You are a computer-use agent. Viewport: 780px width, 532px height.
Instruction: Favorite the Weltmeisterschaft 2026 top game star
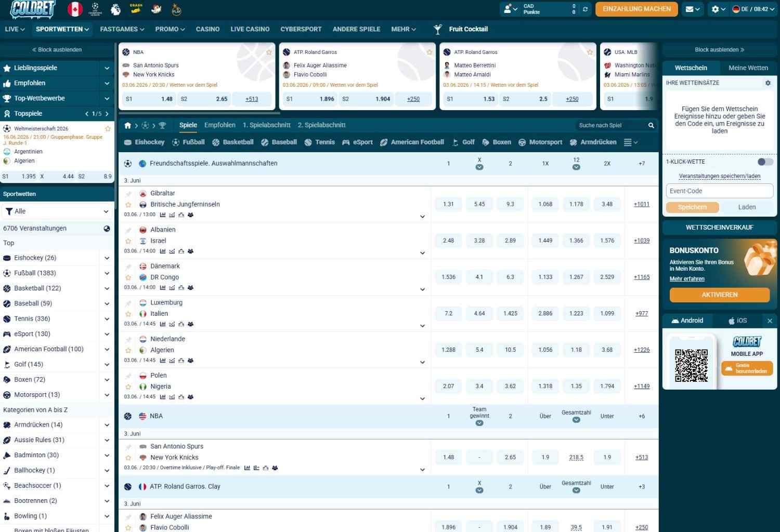(x=108, y=128)
